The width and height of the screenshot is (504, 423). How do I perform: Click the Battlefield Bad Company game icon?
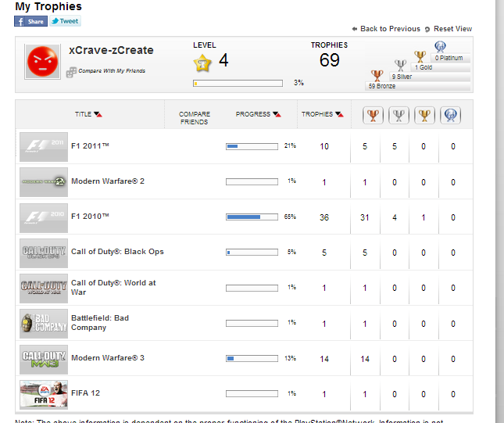(43, 323)
